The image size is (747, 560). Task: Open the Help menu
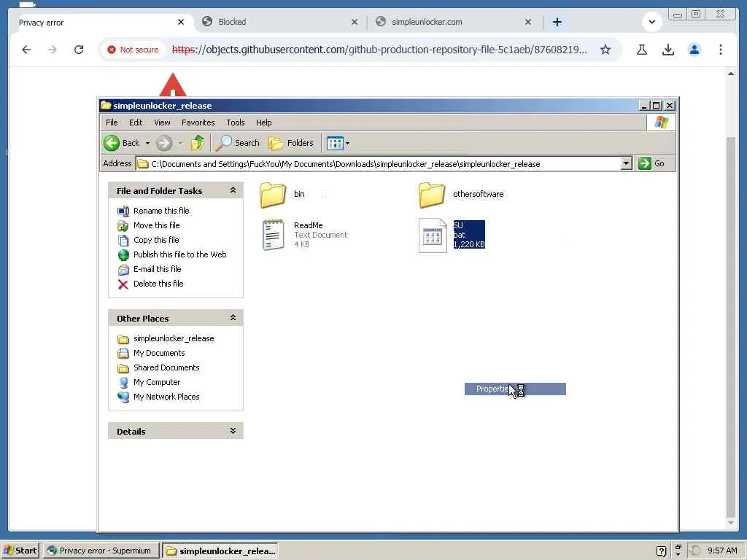click(x=263, y=122)
